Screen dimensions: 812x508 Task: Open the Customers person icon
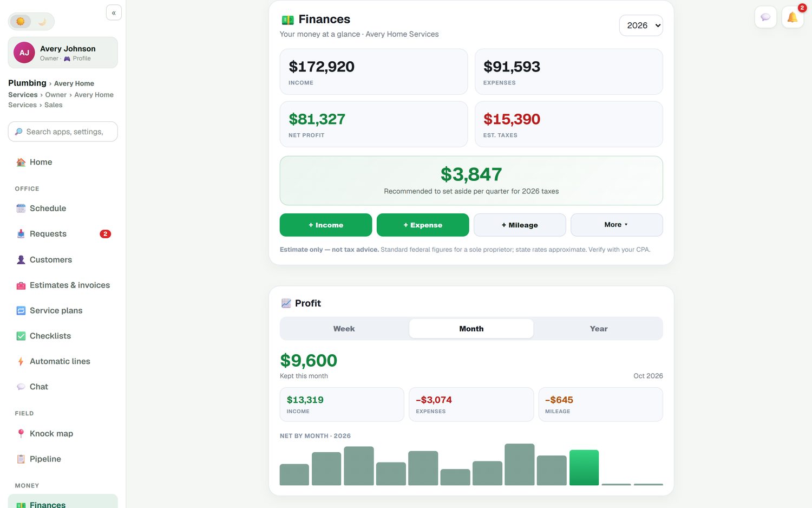tap(21, 260)
